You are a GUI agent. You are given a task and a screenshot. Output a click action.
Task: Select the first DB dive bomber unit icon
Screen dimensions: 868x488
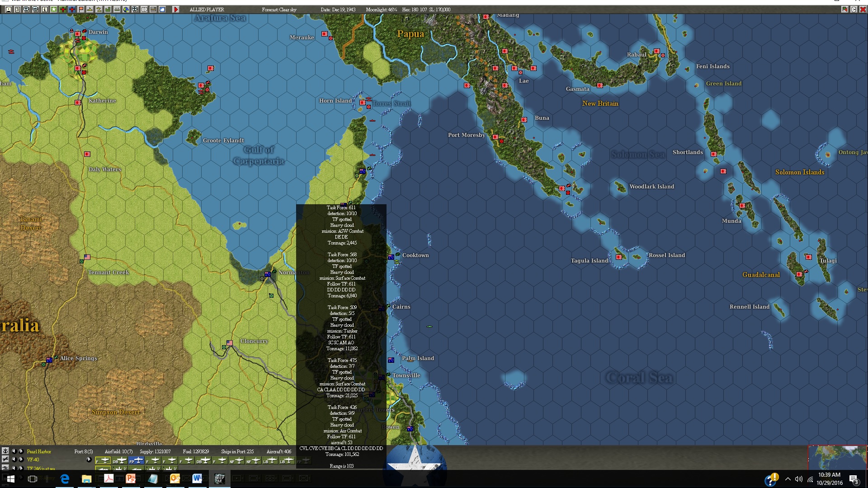pyautogui.click(x=120, y=460)
